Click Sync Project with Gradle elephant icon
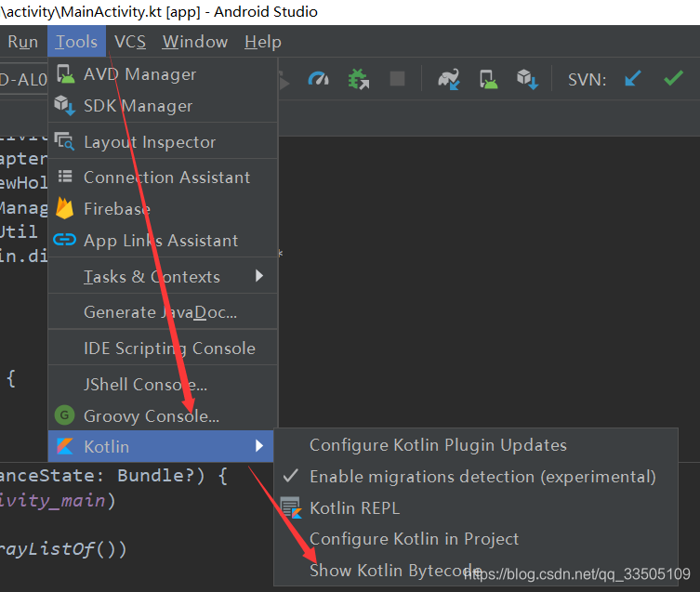 point(449,79)
